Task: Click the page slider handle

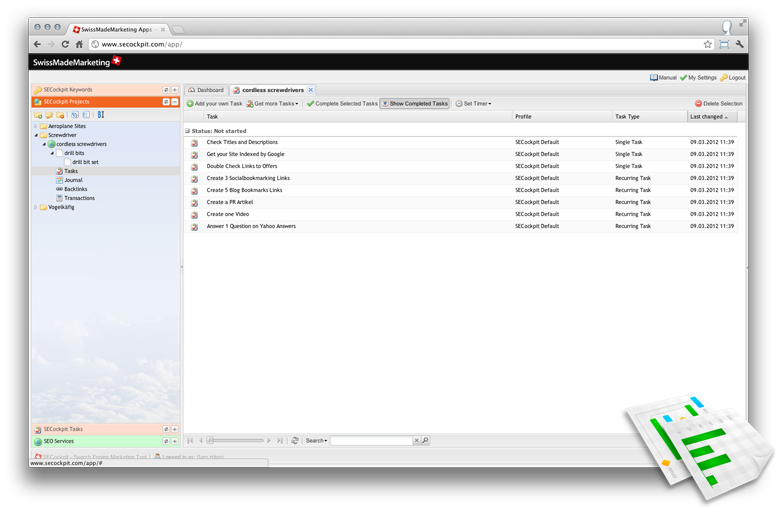Action: pos(210,440)
